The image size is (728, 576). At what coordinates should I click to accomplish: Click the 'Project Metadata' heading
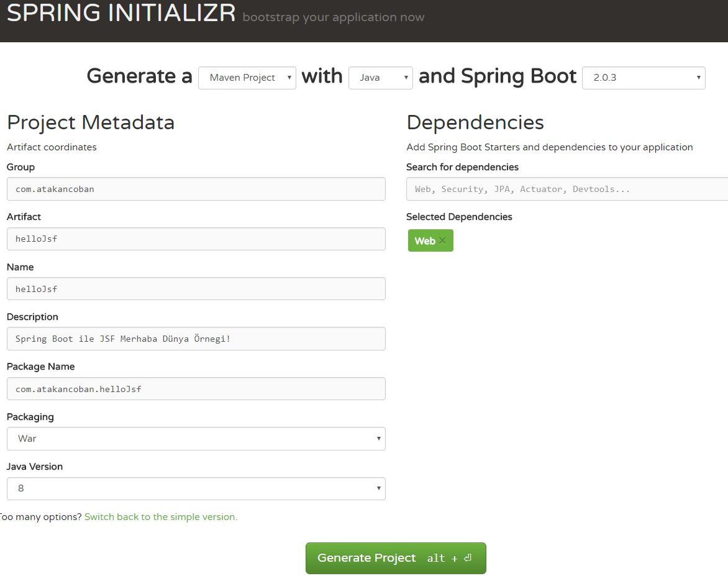[91, 122]
